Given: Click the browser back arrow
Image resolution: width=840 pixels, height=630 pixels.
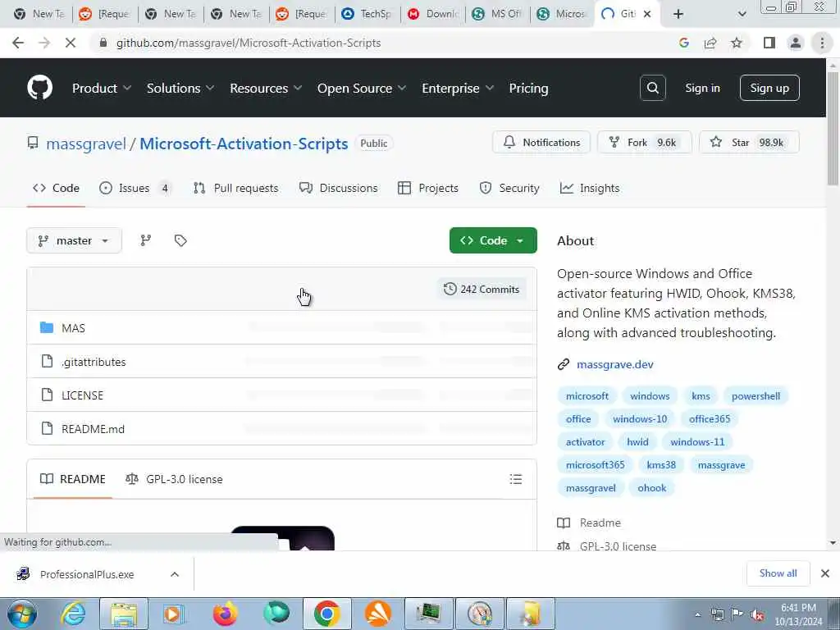Looking at the screenshot, I should [x=18, y=43].
